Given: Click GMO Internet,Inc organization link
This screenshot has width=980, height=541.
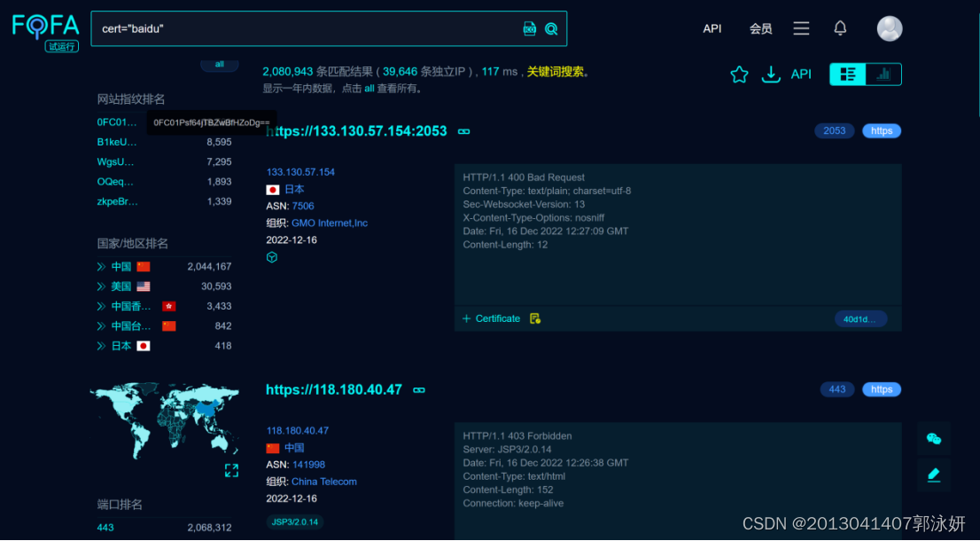Looking at the screenshot, I should click(330, 223).
